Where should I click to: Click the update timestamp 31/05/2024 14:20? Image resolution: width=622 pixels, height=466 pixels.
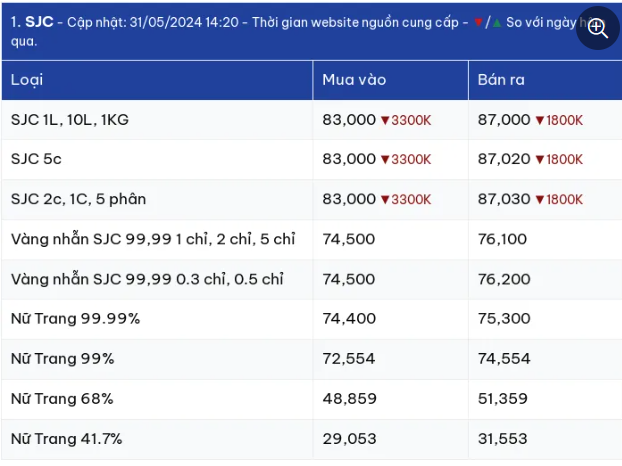184,22
